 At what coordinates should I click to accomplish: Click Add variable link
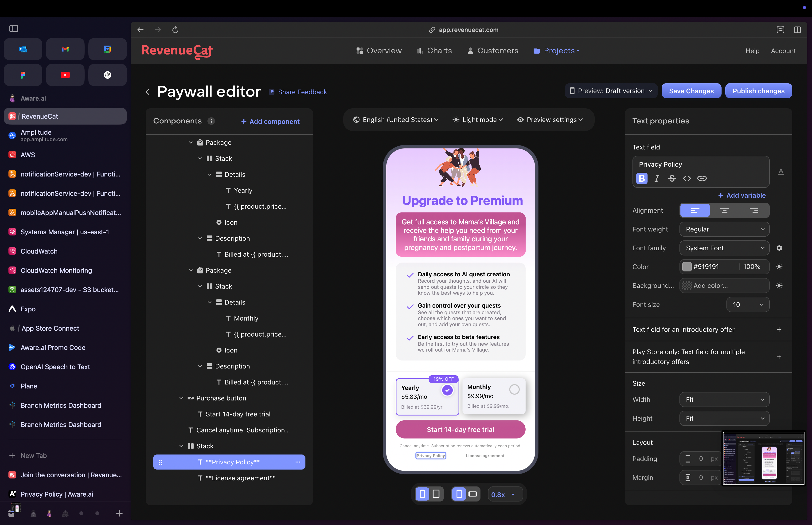pos(742,195)
